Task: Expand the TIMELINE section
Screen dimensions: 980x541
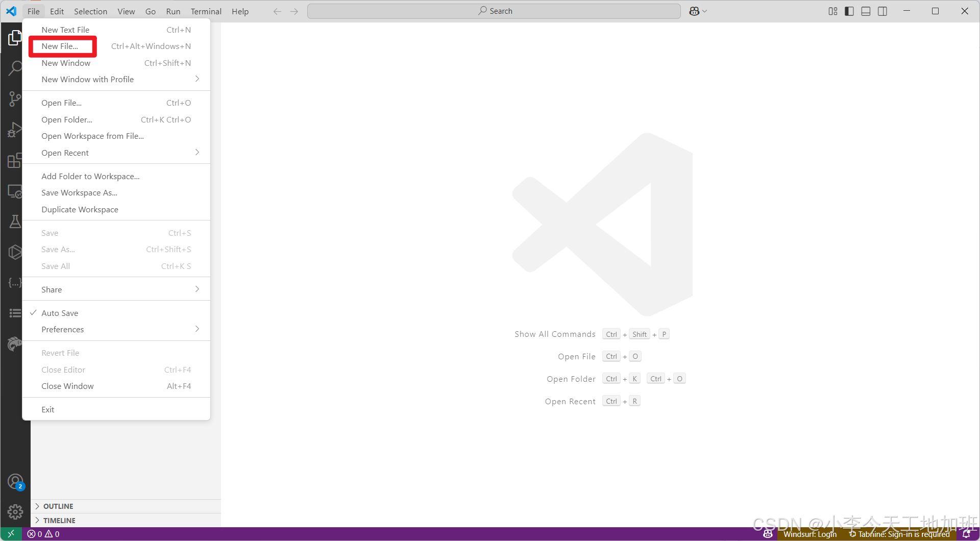Action: [126, 521]
